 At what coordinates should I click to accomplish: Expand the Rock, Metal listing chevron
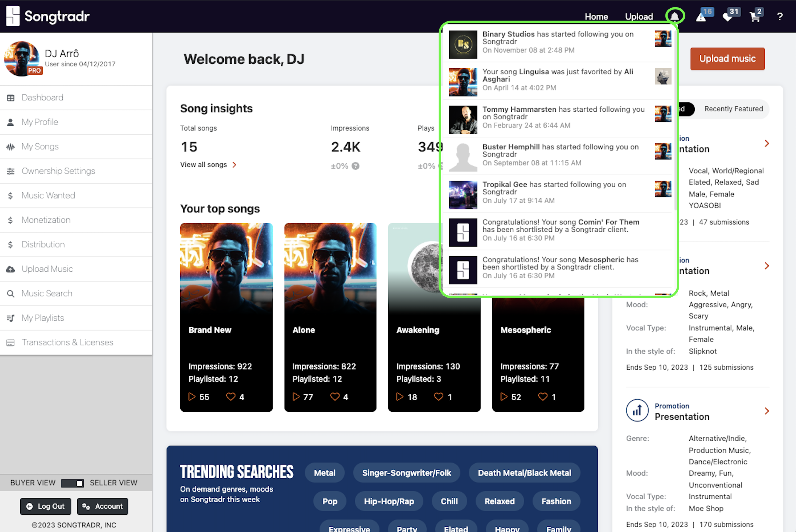click(767, 266)
